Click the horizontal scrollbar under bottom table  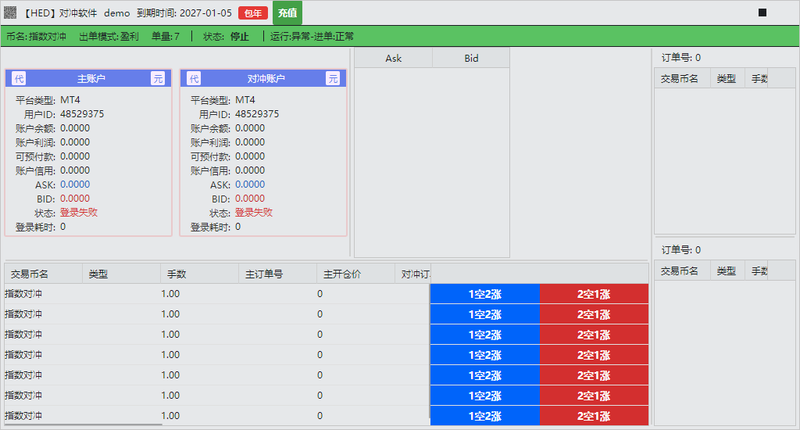point(84,424)
